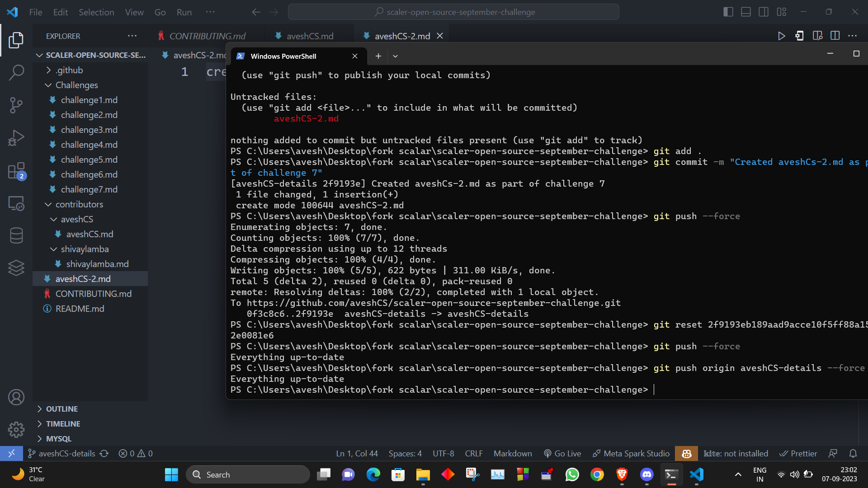Screen dimensions: 868x488
Task: Select the Run and Debug icon
Action: click(16, 138)
